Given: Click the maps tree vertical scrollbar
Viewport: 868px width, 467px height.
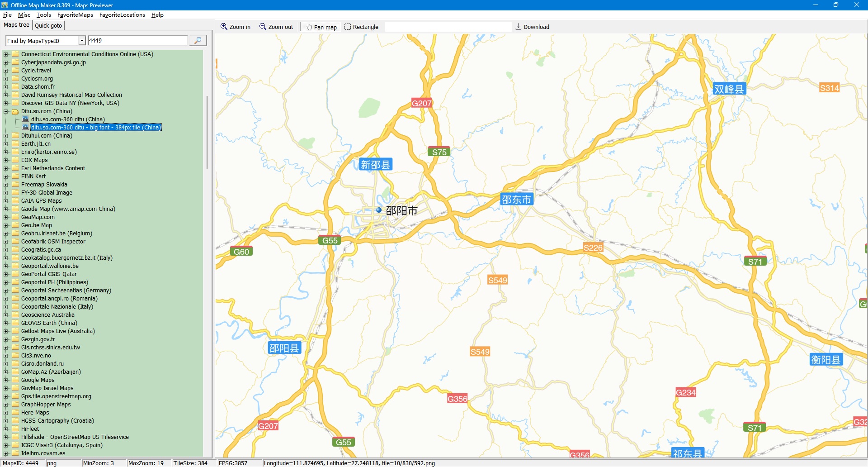Looking at the screenshot, I should (x=207, y=131).
